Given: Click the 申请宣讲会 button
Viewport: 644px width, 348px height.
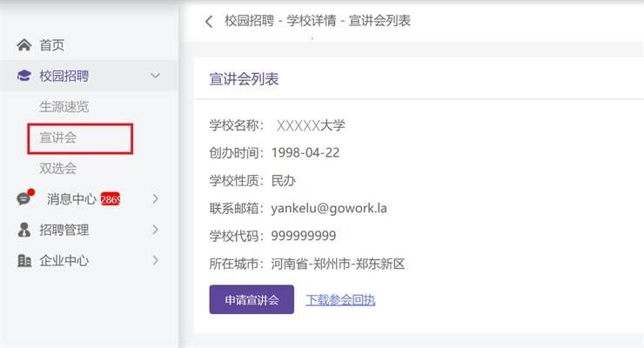Looking at the screenshot, I should 252,299.
